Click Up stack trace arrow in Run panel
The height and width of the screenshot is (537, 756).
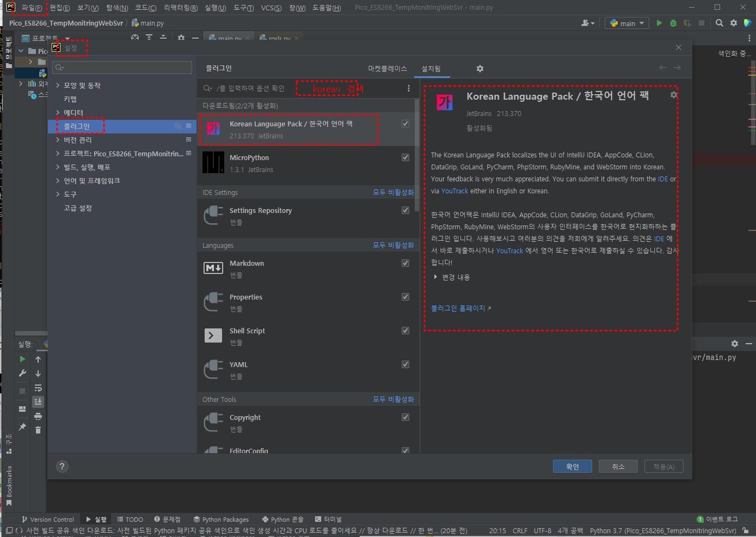point(38,359)
